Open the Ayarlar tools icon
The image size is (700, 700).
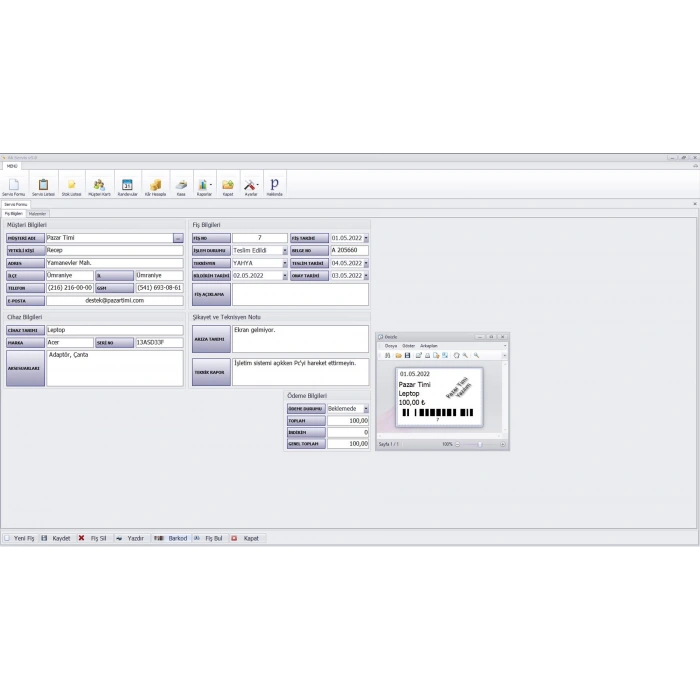251,185
